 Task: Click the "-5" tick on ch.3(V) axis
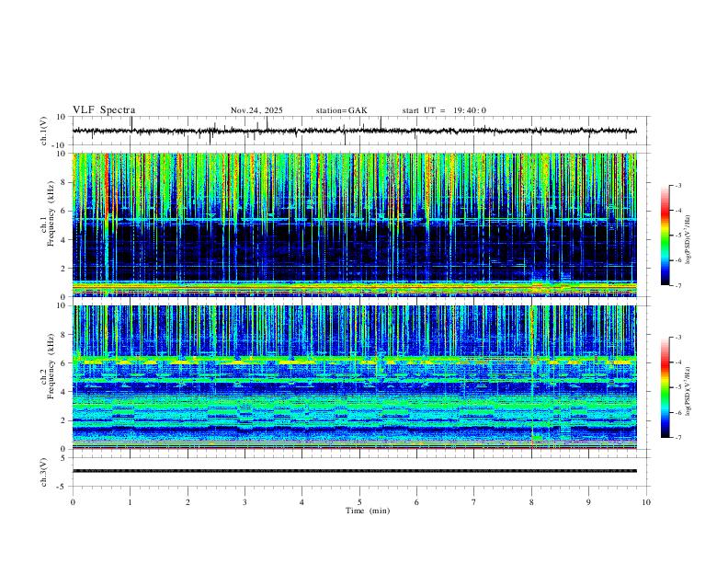63,487
